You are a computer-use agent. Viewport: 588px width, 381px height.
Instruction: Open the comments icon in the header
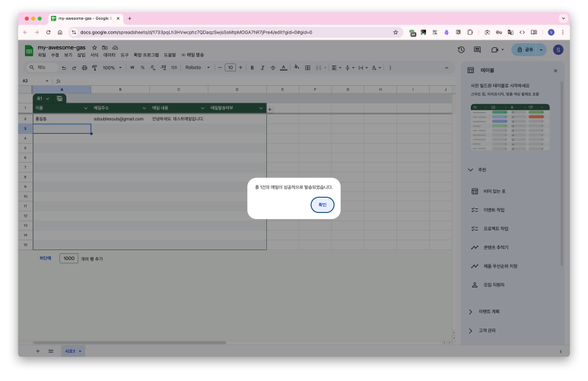[x=477, y=49]
